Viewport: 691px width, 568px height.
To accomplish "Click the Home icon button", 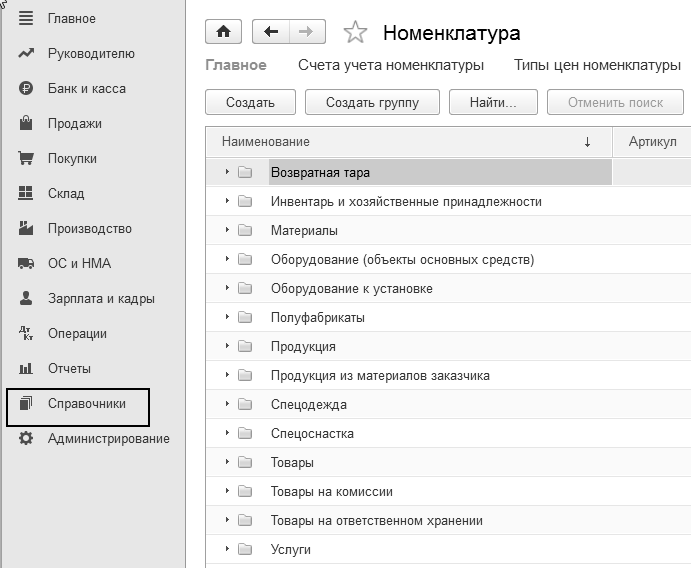I will coord(223,32).
